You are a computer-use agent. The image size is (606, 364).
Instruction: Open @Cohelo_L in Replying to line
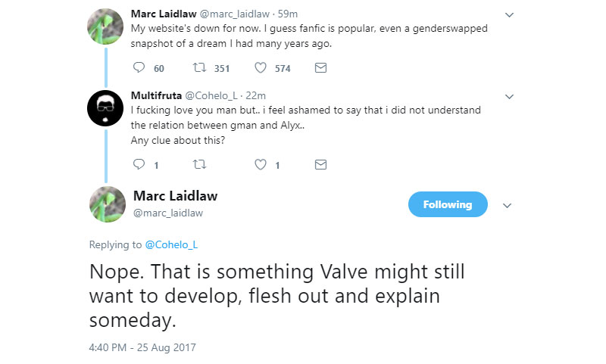[x=171, y=244]
